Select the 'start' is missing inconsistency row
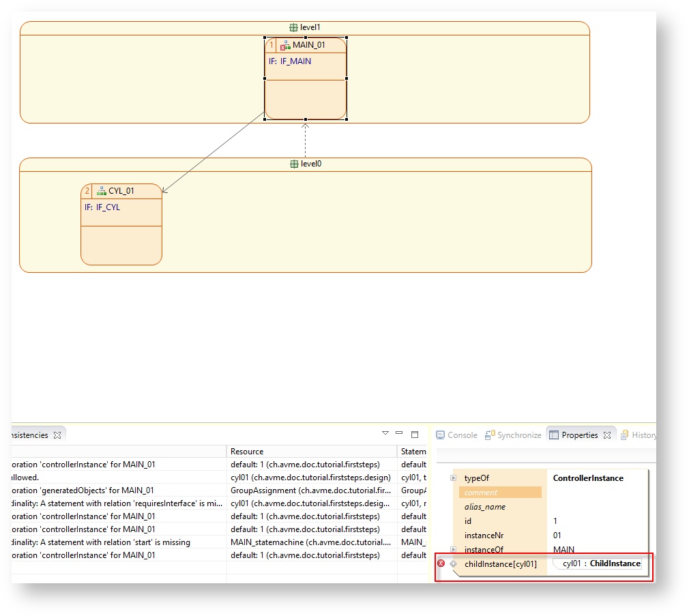This screenshot has height=616, width=689. [x=116, y=542]
